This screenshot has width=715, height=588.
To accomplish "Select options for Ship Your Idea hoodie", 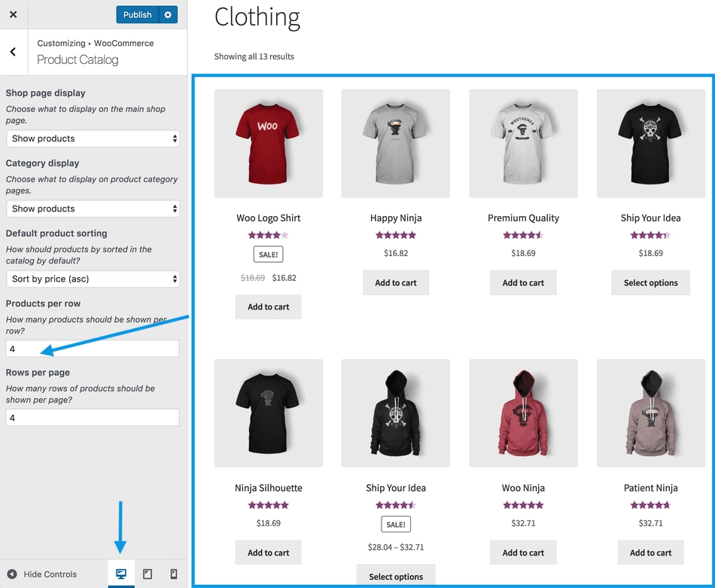I will coord(396,576).
